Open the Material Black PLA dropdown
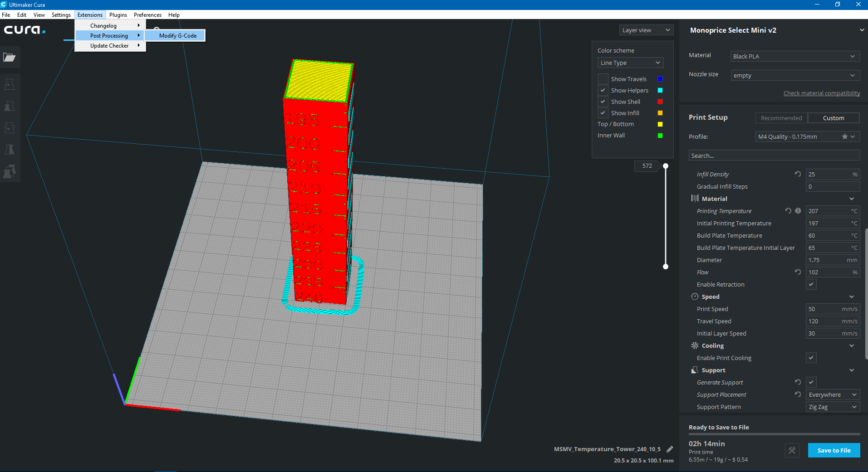 pyautogui.click(x=795, y=56)
